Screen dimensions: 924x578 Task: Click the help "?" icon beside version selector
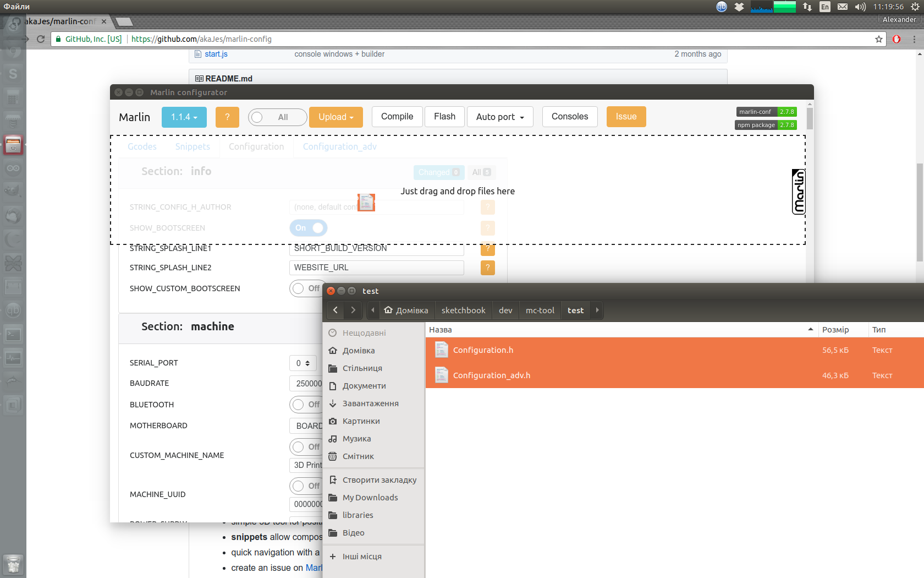[227, 117]
